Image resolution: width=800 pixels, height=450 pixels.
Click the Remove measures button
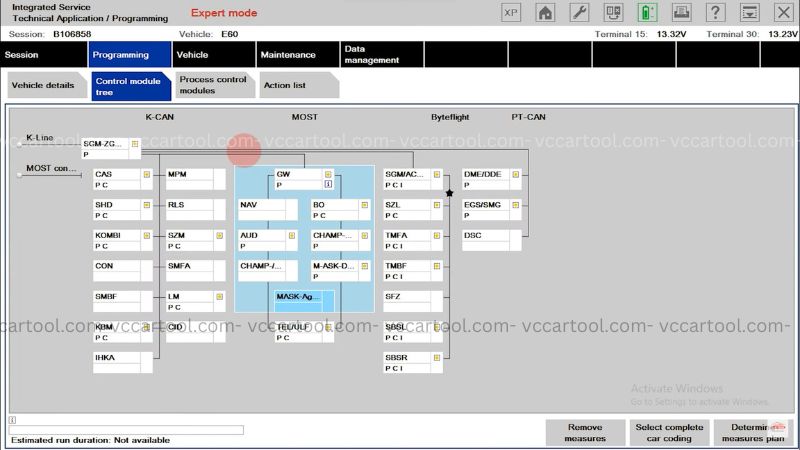coord(585,432)
